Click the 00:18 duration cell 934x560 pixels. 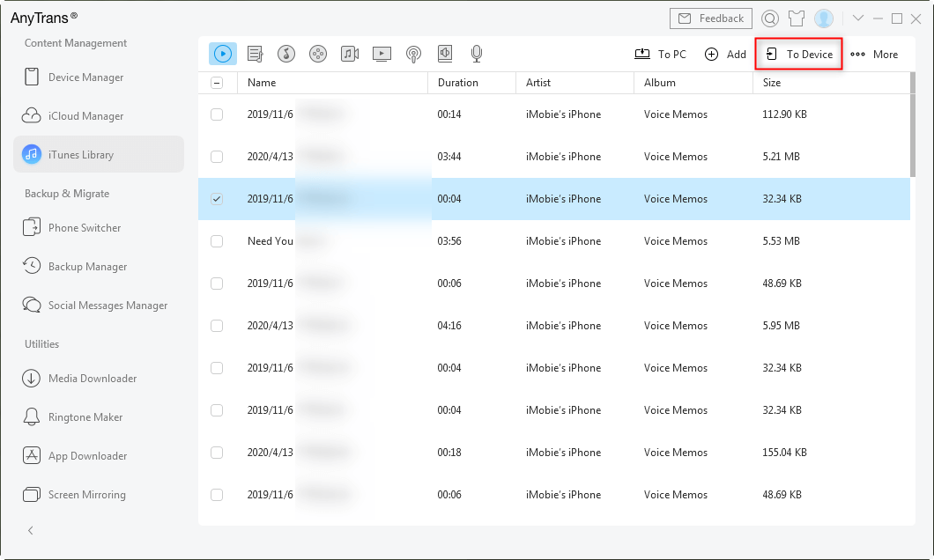coord(449,453)
